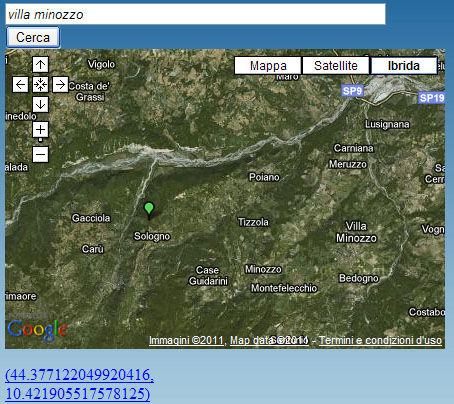
Task: Click the Villa Minozzo label on the map
Action: tap(356, 232)
